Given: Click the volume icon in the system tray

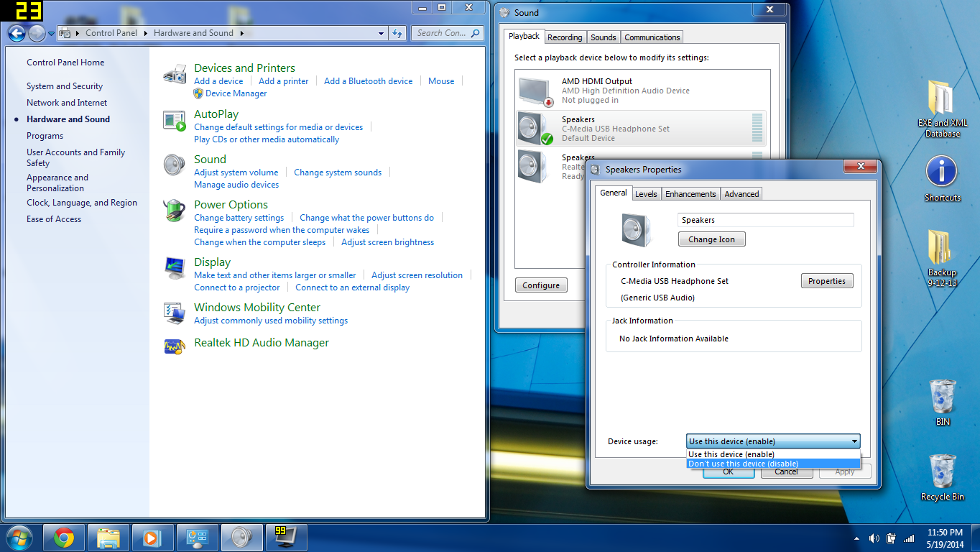Looking at the screenshot, I should [x=874, y=538].
